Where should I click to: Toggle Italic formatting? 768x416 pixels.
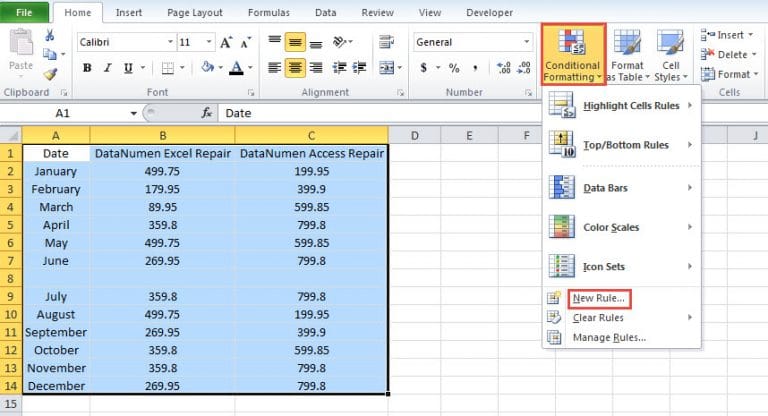point(107,68)
